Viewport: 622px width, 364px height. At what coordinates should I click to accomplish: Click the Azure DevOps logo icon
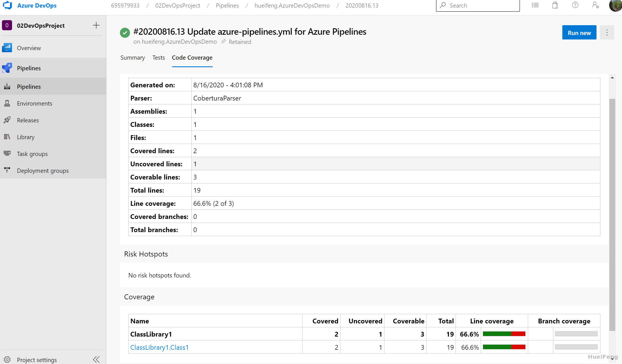pyautogui.click(x=8, y=5)
